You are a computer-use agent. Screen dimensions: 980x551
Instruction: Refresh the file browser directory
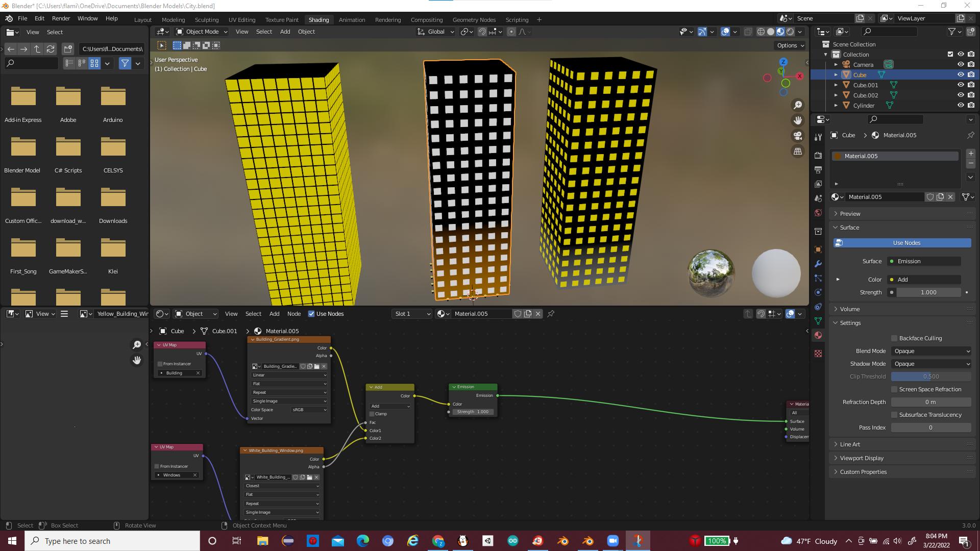(51, 49)
